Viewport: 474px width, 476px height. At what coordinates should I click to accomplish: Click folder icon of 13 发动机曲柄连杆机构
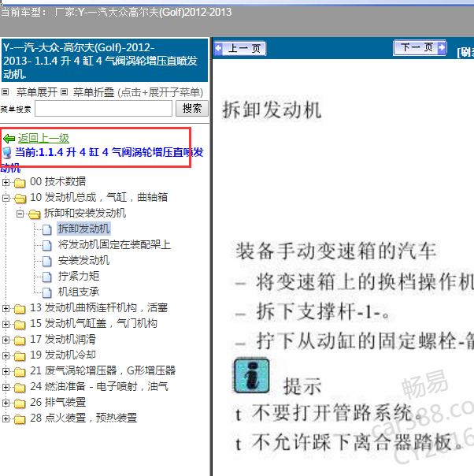pyautogui.click(x=20, y=309)
